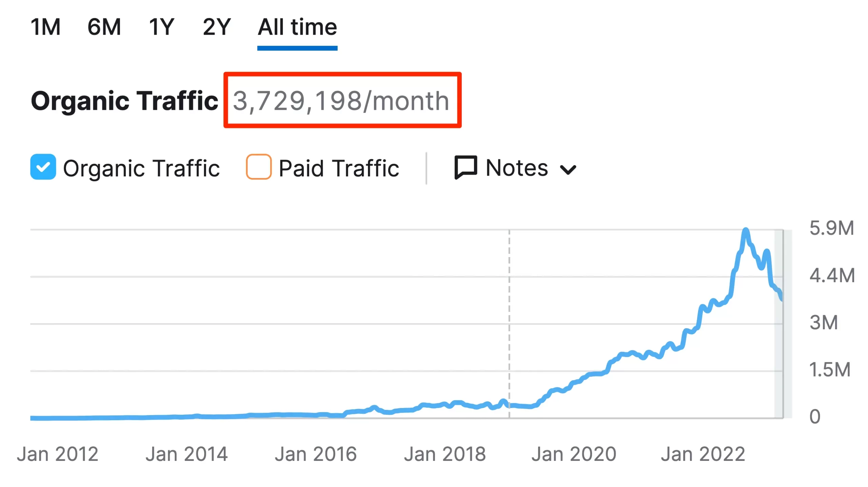
Task: Switch to the 6M time range
Action: click(104, 27)
